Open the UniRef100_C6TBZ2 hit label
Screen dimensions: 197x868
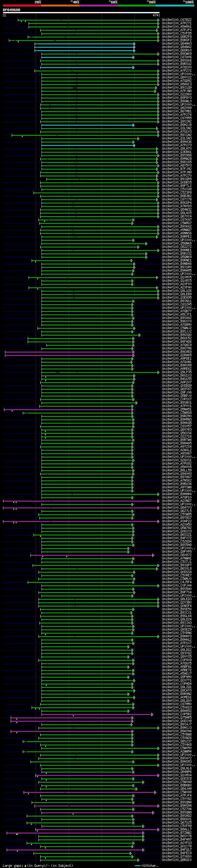pos(177,20)
